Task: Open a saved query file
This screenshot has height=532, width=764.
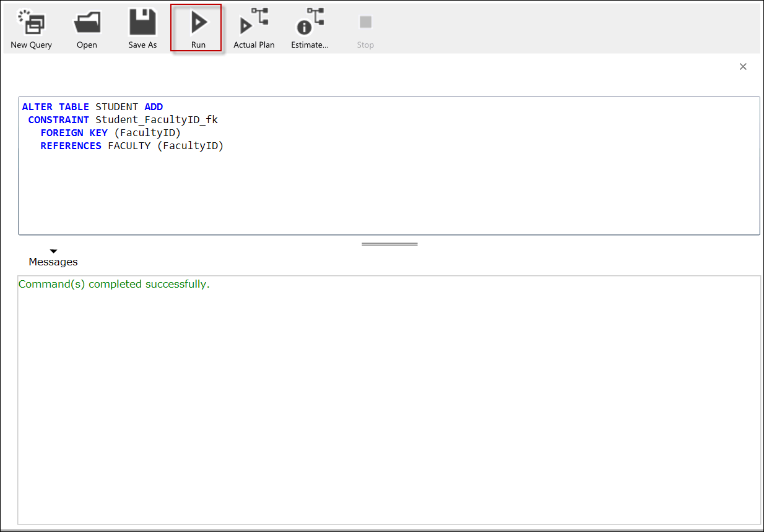Action: [87, 25]
